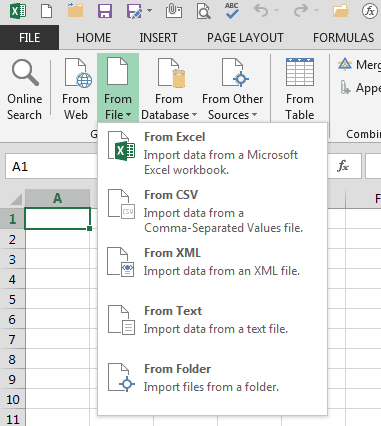381x426 pixels.
Task: Open file using folder icon in quick access
Action: coord(76,11)
